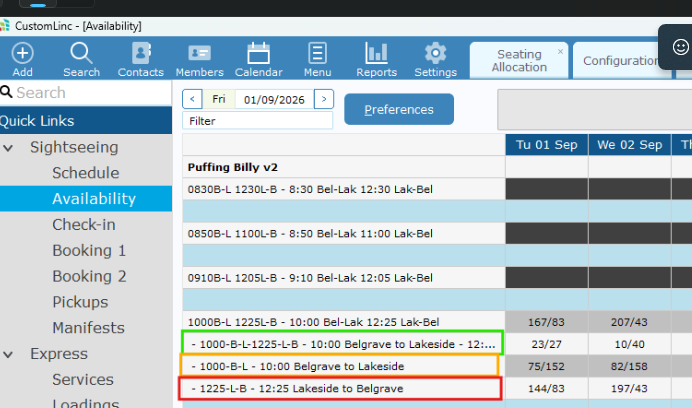This screenshot has height=408, width=692.
Task: Click the Puffing Billy v2 heading row
Action: pyautogui.click(x=344, y=167)
